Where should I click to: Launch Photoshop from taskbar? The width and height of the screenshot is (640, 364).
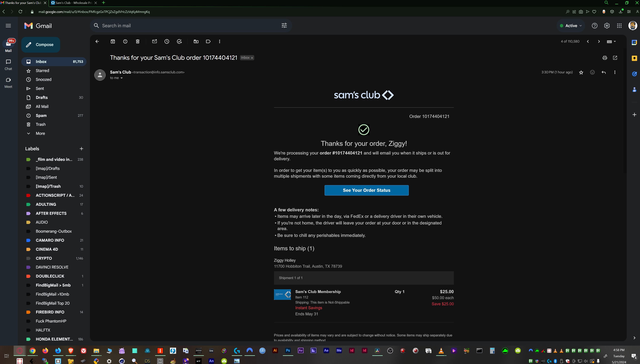click(x=288, y=351)
